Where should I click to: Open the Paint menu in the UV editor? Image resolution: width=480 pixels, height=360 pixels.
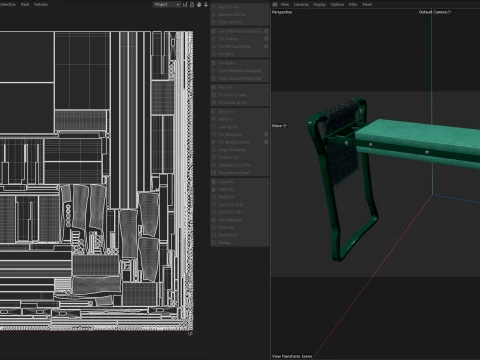(25, 4)
